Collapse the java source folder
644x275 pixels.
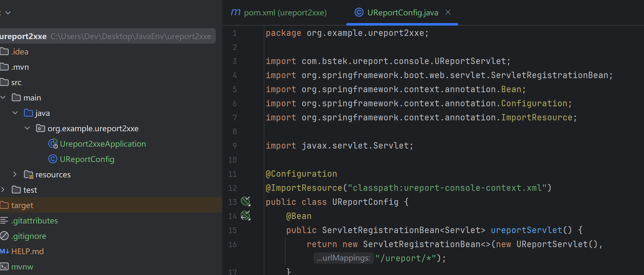point(15,113)
